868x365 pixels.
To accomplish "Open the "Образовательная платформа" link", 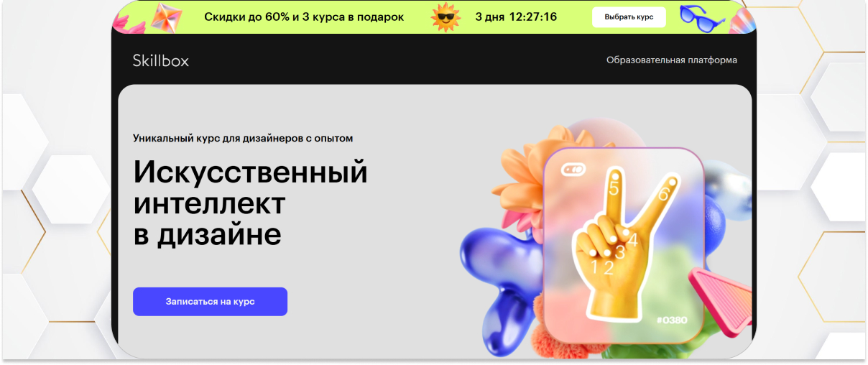I will click(x=672, y=60).
